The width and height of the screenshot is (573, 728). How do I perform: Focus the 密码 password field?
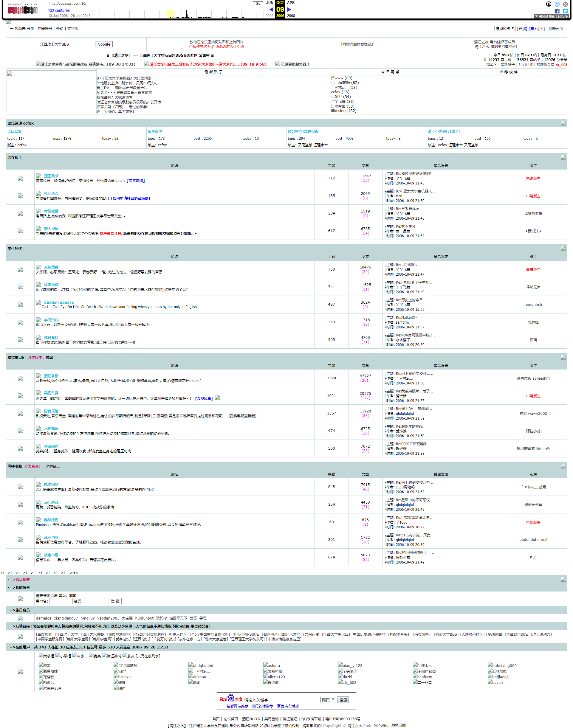click(x=96, y=601)
